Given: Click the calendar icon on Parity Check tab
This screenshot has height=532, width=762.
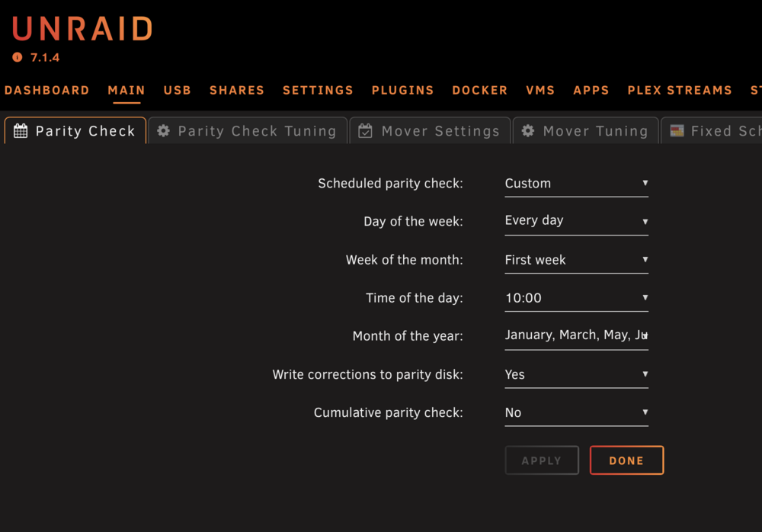Looking at the screenshot, I should 21,131.
